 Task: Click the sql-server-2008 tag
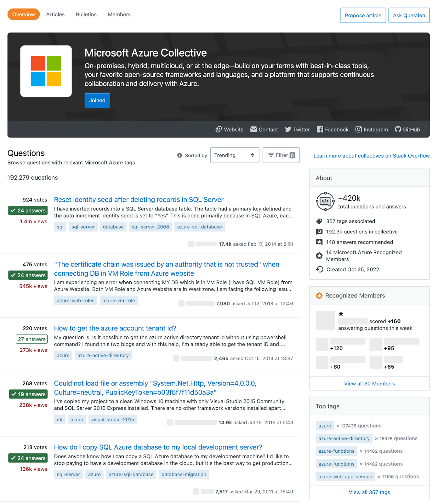[151, 227]
